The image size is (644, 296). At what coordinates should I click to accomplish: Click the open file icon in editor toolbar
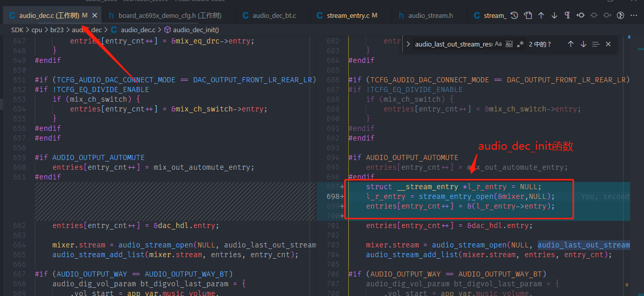528,15
